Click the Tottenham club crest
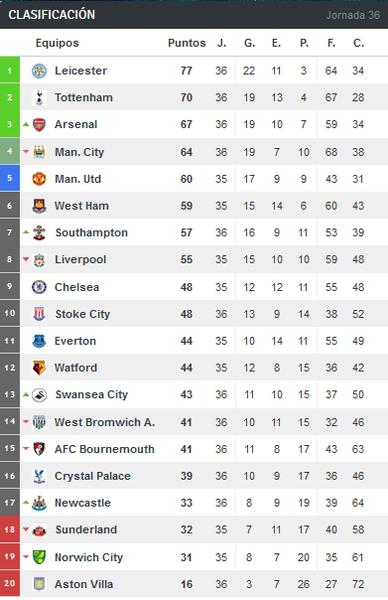Viewport: 388px width, 600px height. pos(39,98)
